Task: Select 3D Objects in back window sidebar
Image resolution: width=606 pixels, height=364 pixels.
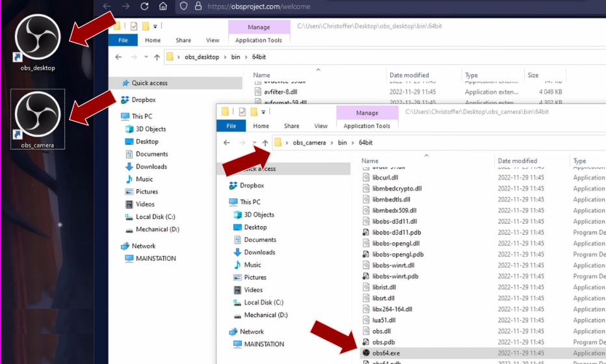Action: [x=150, y=129]
